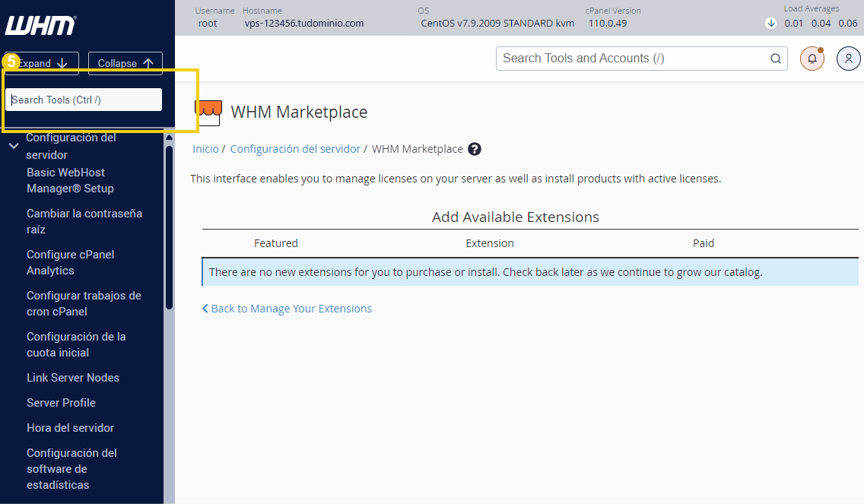Click the magnifier icon in top search
Viewport: 864px width, 504px height.
(x=775, y=59)
